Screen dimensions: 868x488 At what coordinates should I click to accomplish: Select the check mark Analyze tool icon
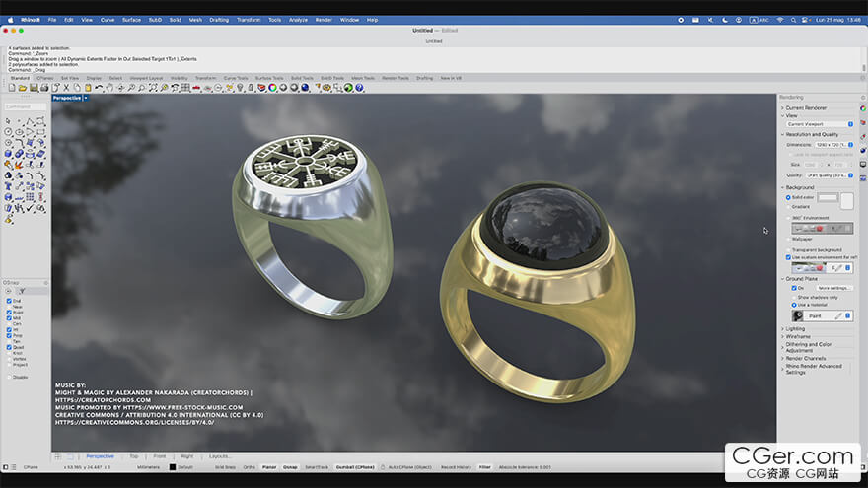pyautogui.click(x=30, y=209)
